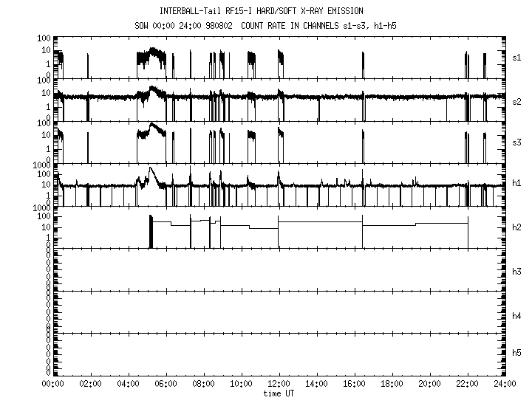Select the 24:00 time axis label

coord(505,385)
